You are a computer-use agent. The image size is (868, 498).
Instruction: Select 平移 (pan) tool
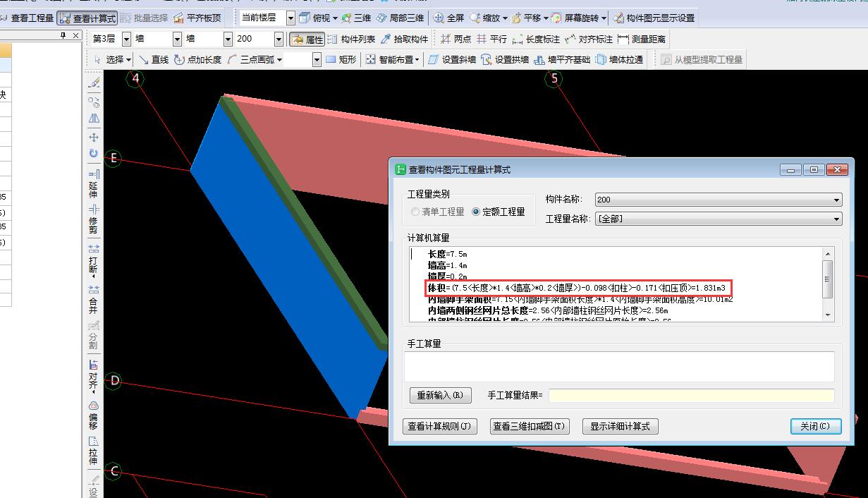click(530, 18)
